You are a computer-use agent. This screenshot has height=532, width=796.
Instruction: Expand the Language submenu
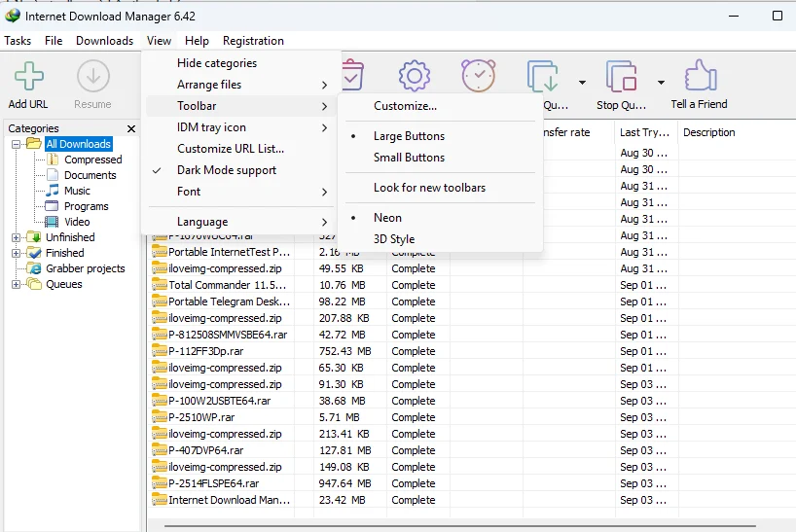pyautogui.click(x=239, y=222)
